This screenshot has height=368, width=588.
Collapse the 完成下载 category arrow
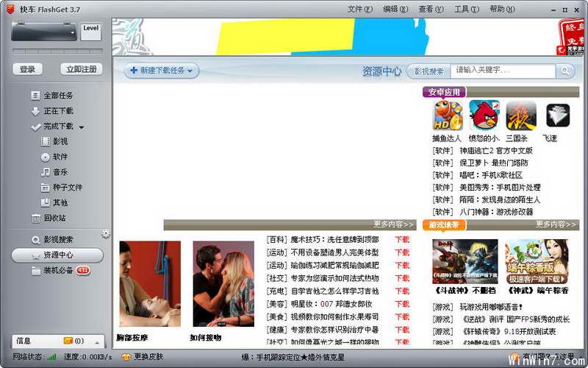[82, 127]
